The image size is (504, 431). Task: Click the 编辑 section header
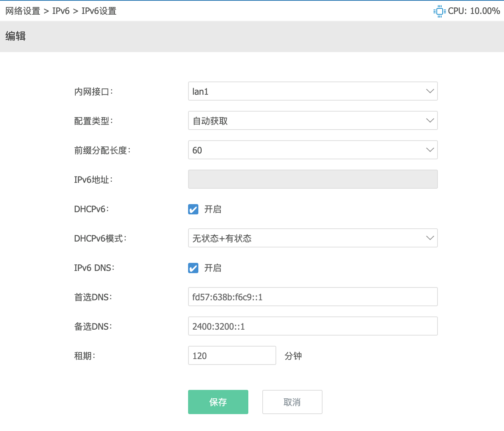(x=15, y=36)
